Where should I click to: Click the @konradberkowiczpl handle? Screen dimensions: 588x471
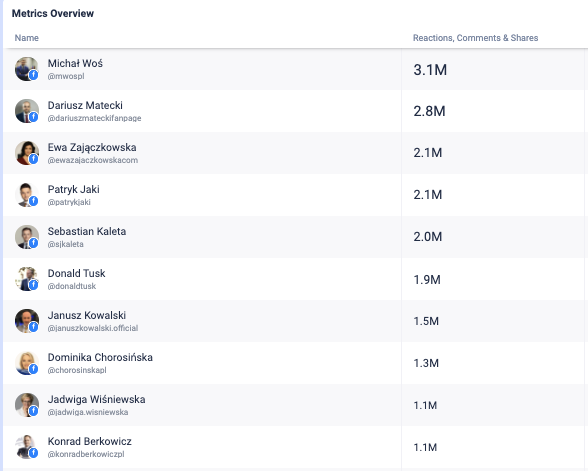click(x=86, y=454)
